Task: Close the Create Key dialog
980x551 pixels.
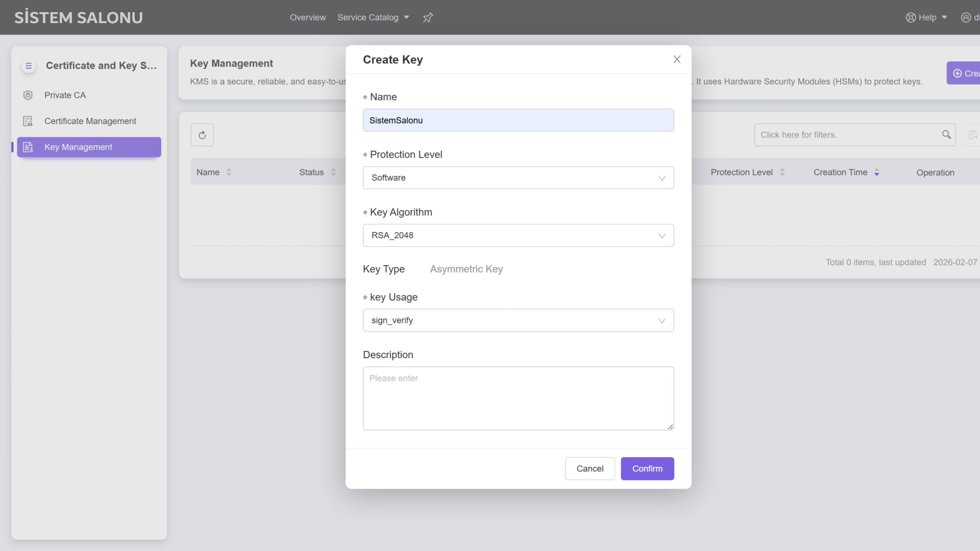Action: 677,59
